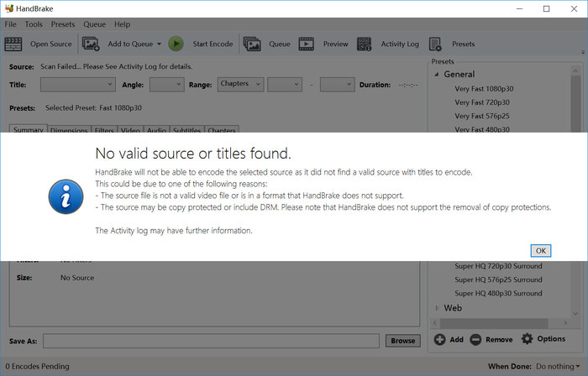Click the Preview film frame icon

click(x=307, y=44)
